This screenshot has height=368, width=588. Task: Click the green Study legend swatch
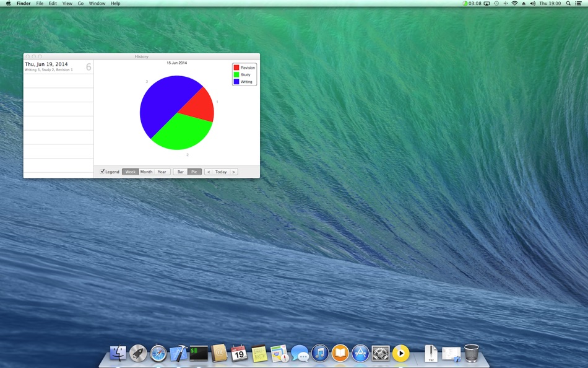[236, 74]
